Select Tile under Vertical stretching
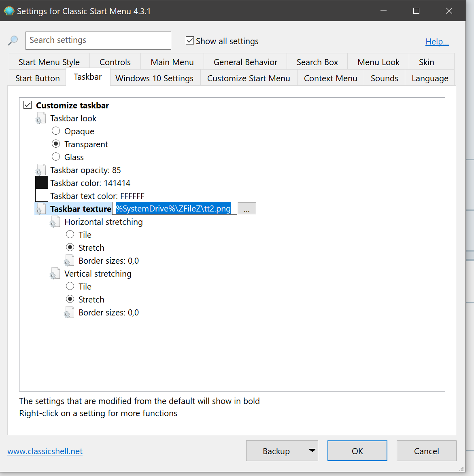The height and width of the screenshot is (476, 474). pos(70,286)
